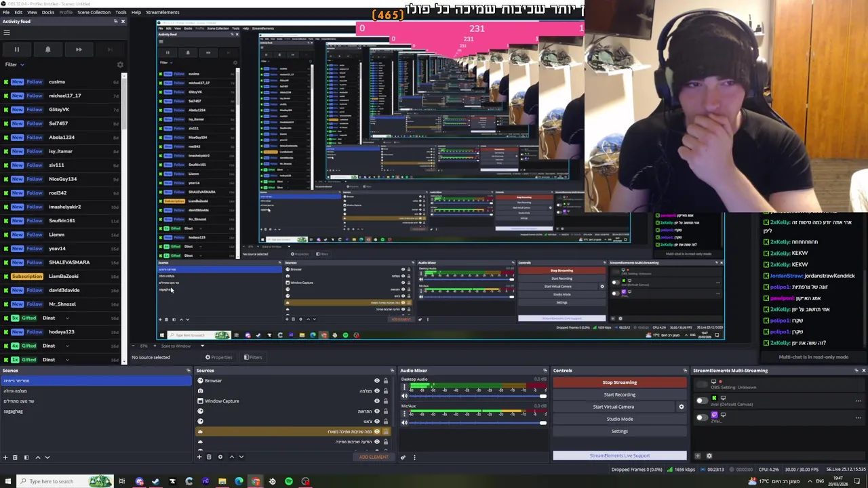The height and width of the screenshot is (488, 868).
Task: Mute Desktop Audio speaker icon
Action: tap(404, 396)
